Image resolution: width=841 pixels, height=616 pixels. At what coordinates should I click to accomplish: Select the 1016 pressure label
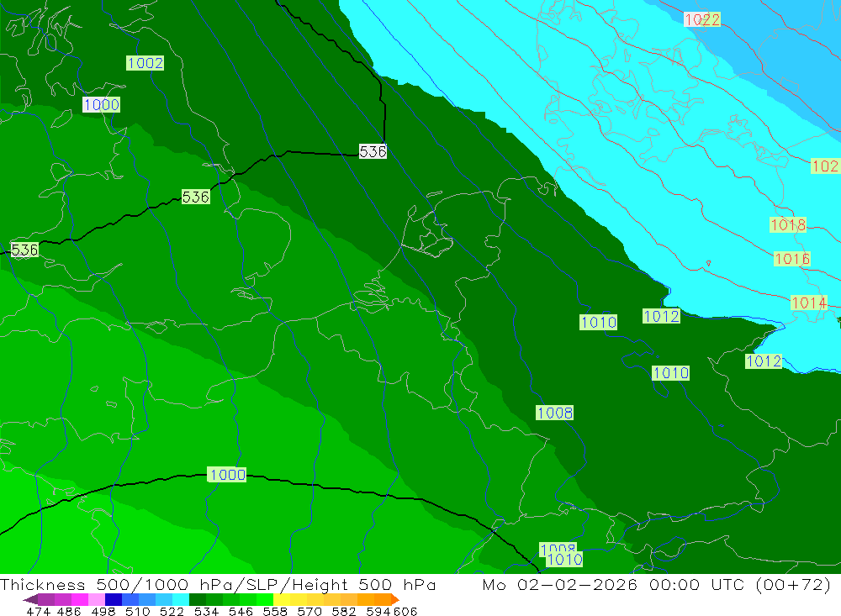[792, 259]
